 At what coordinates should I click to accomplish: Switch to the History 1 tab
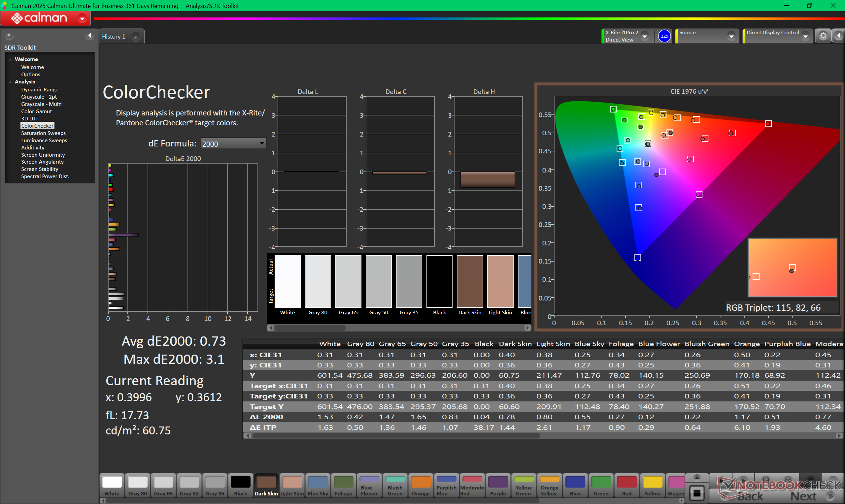click(x=114, y=37)
